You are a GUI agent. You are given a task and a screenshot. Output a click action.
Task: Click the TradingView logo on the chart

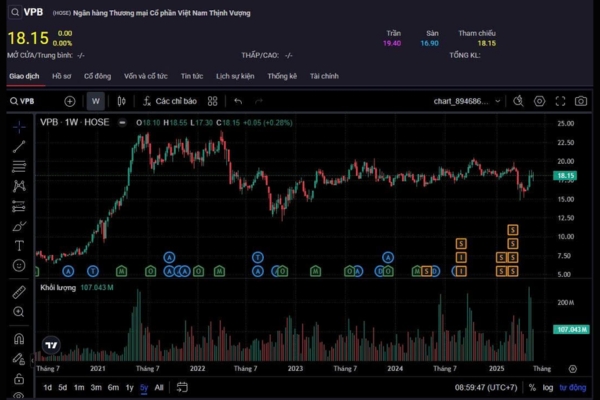point(51,345)
